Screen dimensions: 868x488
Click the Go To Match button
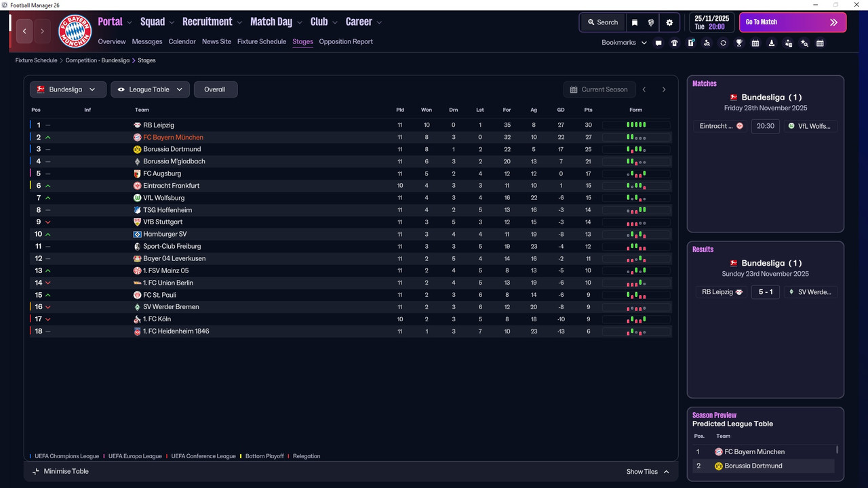pos(793,22)
